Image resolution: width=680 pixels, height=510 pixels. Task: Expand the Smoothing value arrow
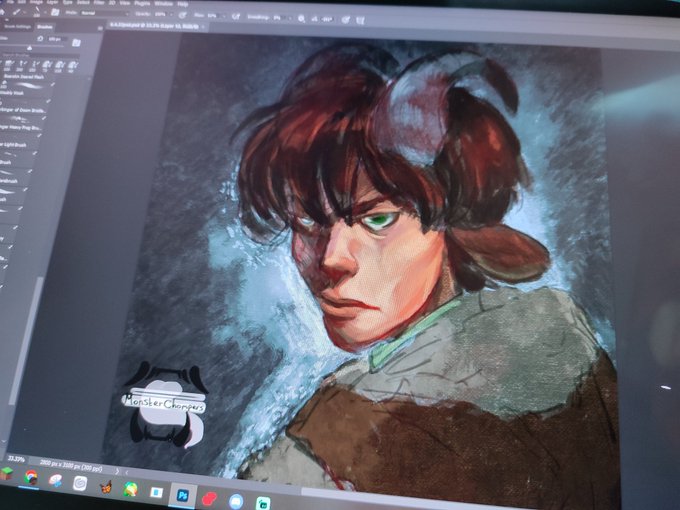coord(289,18)
